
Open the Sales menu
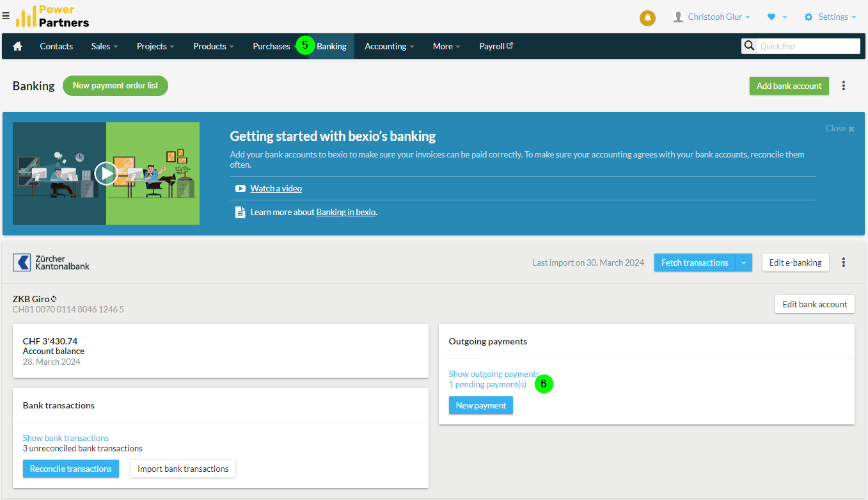coord(105,46)
